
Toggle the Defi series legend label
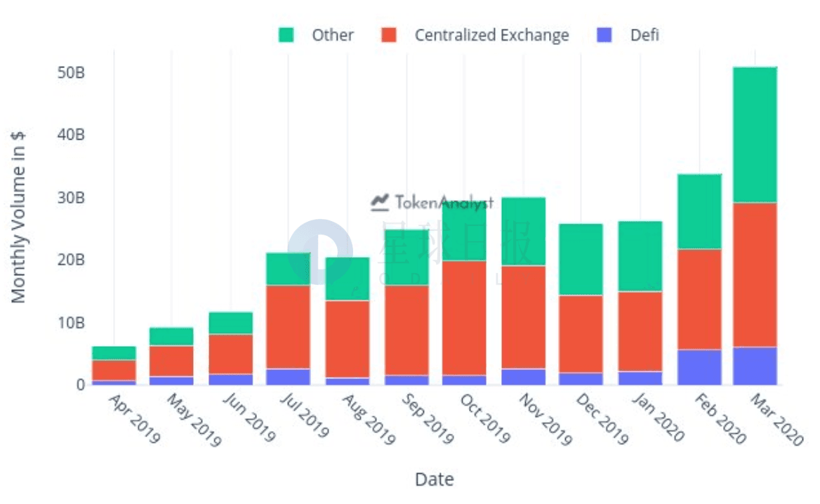point(644,35)
